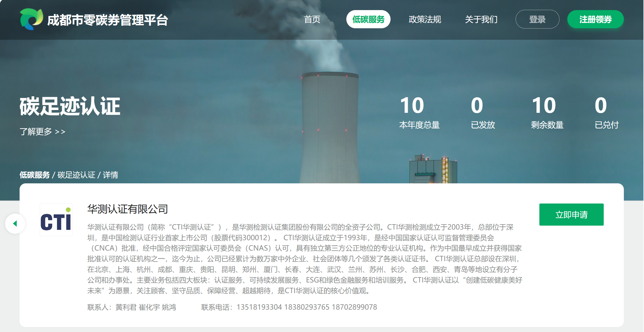Follow the 了解更多 >> link
This screenshot has height=332, width=644.
[x=43, y=132]
